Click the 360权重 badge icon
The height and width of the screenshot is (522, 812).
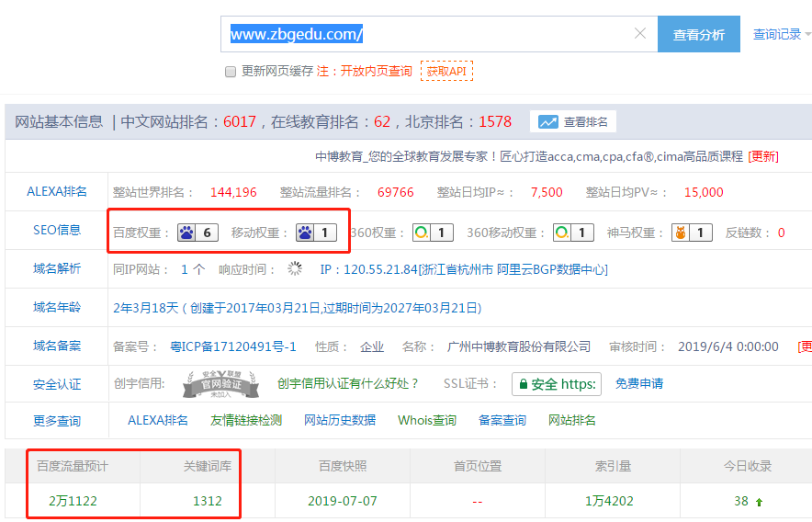pos(433,233)
